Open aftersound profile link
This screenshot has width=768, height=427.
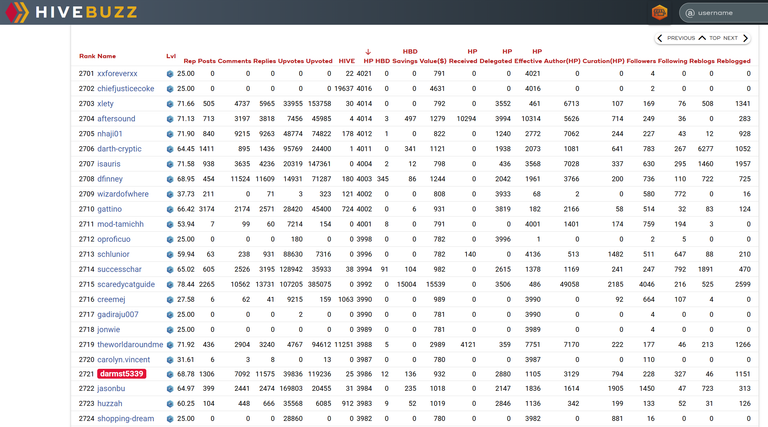(116, 119)
